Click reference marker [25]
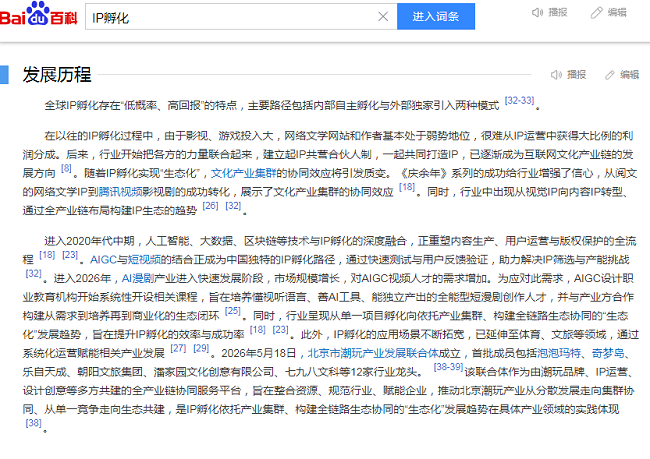Viewport: 650px width, 459px height. tap(233, 311)
